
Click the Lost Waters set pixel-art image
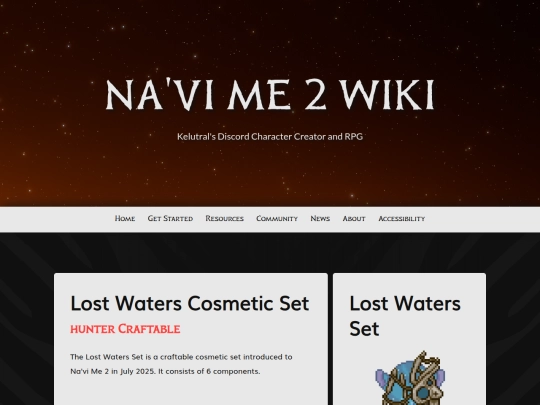[x=410, y=378]
